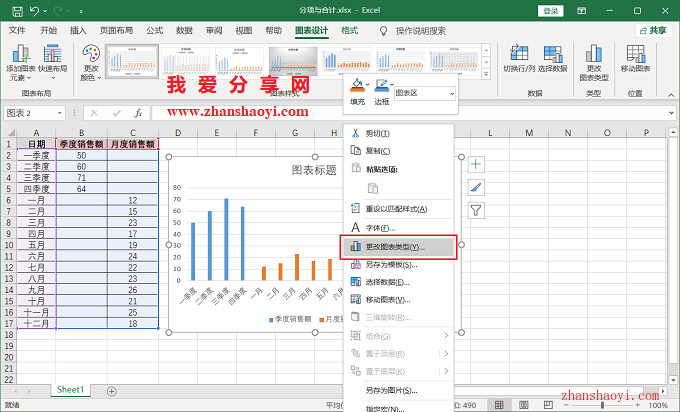This screenshot has height=412, width=680.
Task: Open the Border/Outline tool in mini toolbar
Action: (x=381, y=92)
